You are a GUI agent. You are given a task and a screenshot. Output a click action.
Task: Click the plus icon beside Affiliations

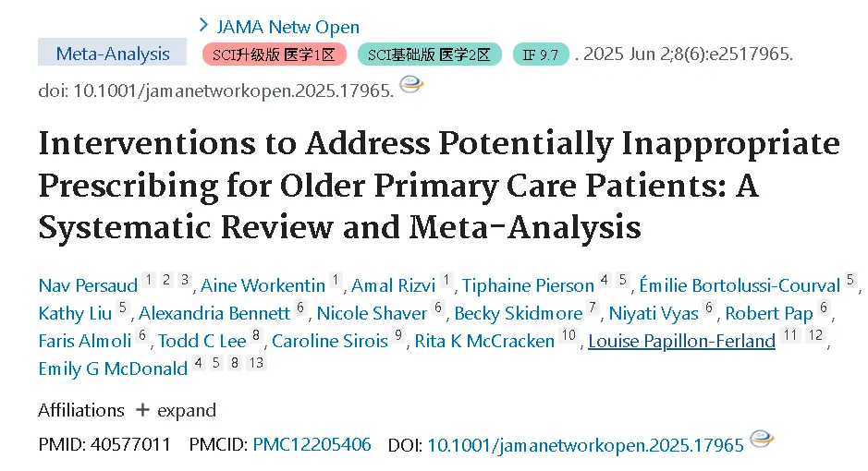[x=143, y=410]
